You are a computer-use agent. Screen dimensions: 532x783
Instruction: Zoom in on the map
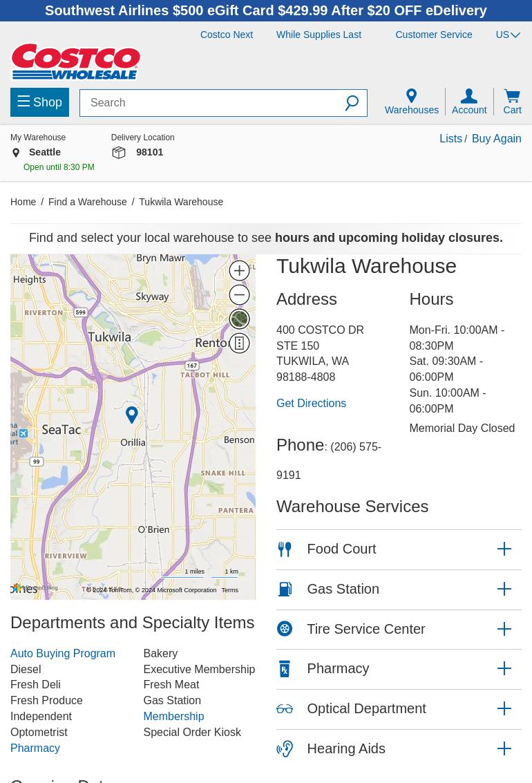click(239, 270)
